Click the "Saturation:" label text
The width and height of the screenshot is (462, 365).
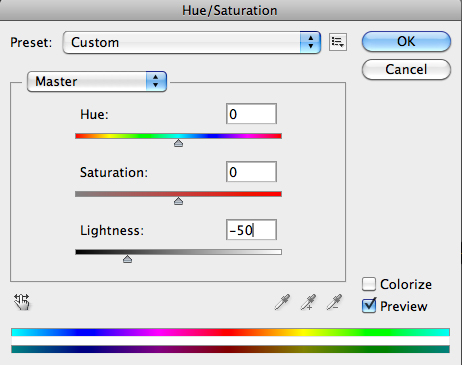(x=114, y=172)
